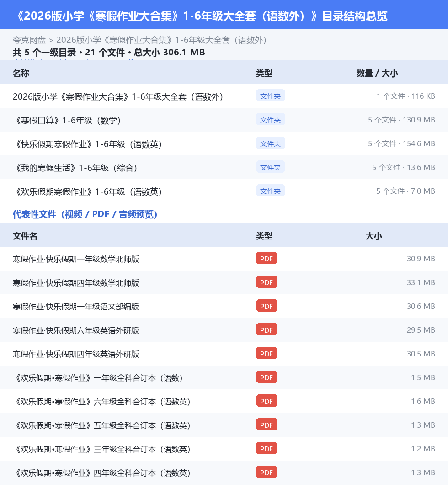This screenshot has height=499, width=448.
Task: Click the 文件夹 badge for 《我的寒假生活》 row
Action: [270, 167]
